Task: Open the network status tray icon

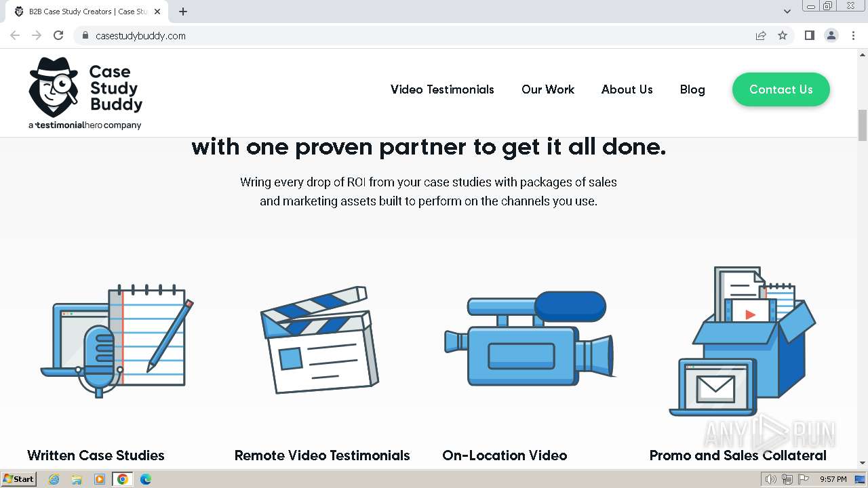Action: click(x=787, y=479)
